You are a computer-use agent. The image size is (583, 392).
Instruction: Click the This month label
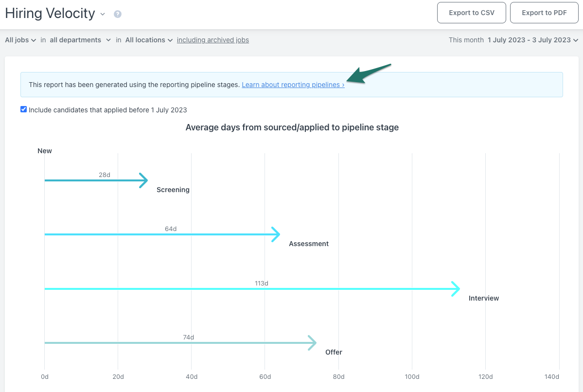pos(466,40)
